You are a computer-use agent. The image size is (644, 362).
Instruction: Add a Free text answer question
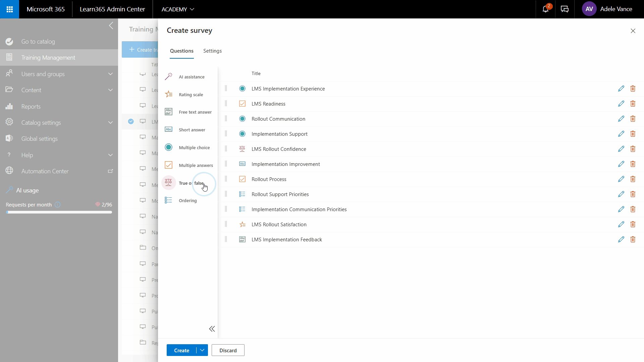[188, 112]
